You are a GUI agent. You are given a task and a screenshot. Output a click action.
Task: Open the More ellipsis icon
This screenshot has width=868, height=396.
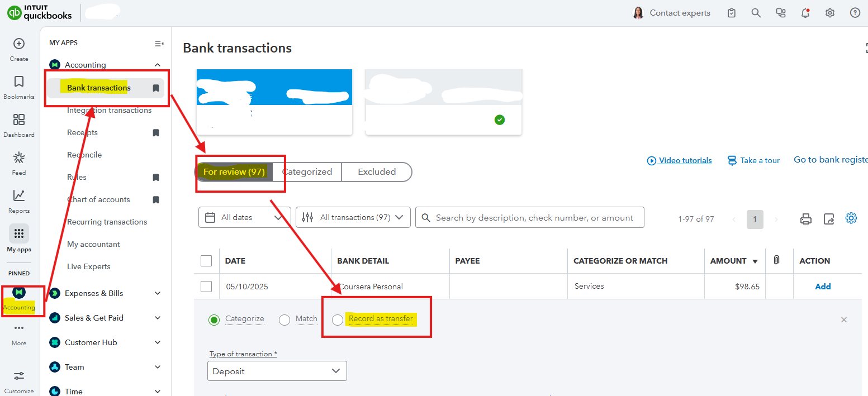pos(19,328)
